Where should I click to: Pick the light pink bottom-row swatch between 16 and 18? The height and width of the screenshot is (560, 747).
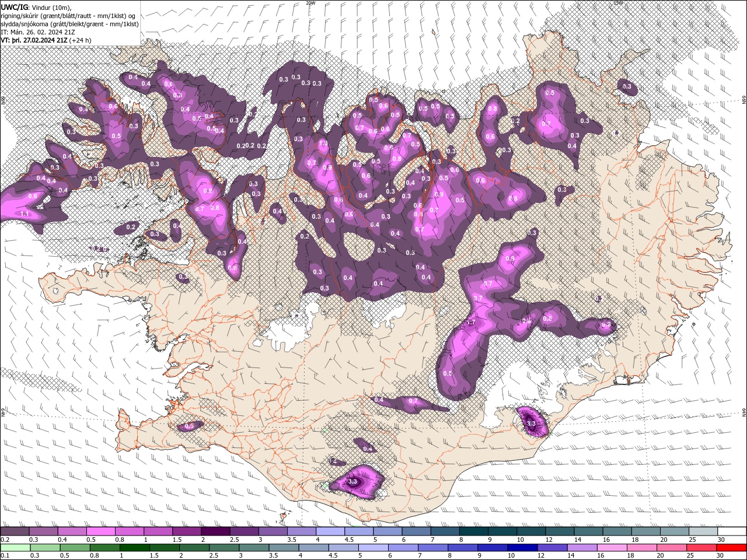click(611, 548)
